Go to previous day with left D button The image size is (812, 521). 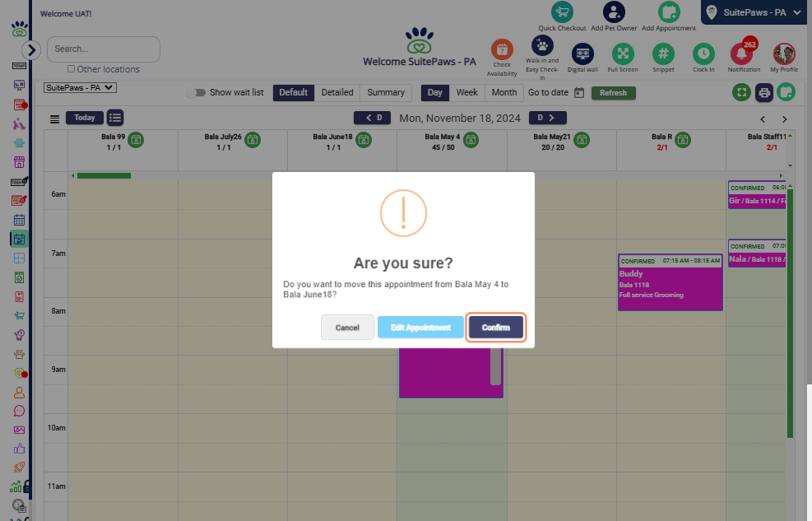tap(373, 118)
